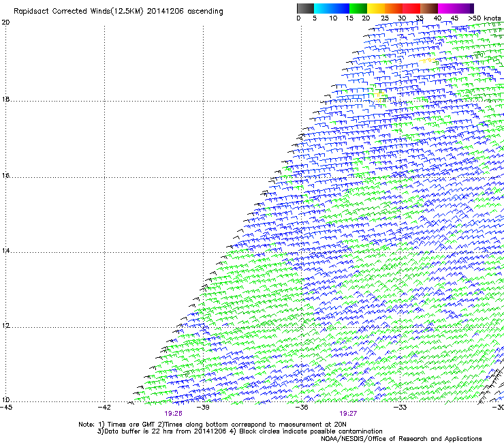
Task: Click the red 30-35 knots legend color
Action: point(411,8)
